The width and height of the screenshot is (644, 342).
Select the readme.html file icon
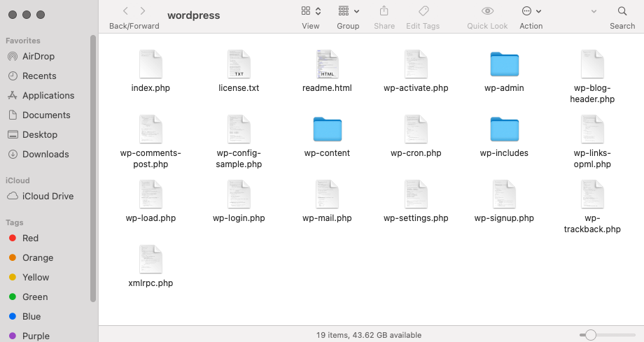(328, 64)
